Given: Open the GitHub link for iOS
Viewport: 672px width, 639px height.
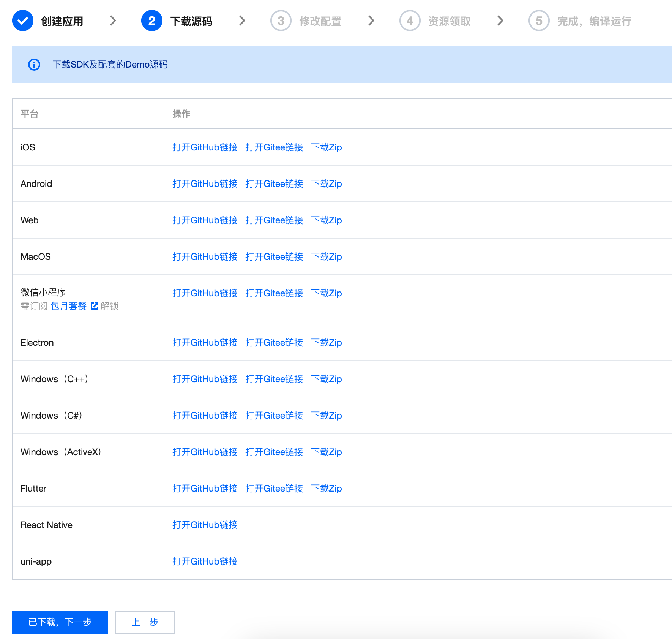Looking at the screenshot, I should pyautogui.click(x=205, y=147).
